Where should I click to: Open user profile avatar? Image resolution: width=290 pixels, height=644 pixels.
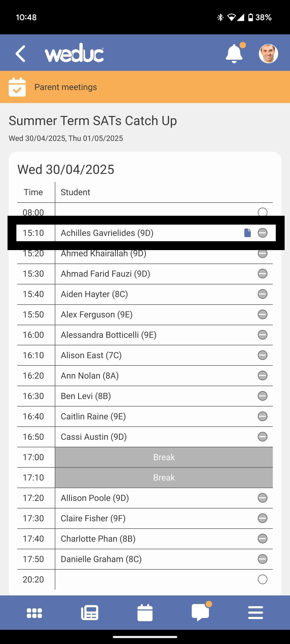click(x=268, y=53)
